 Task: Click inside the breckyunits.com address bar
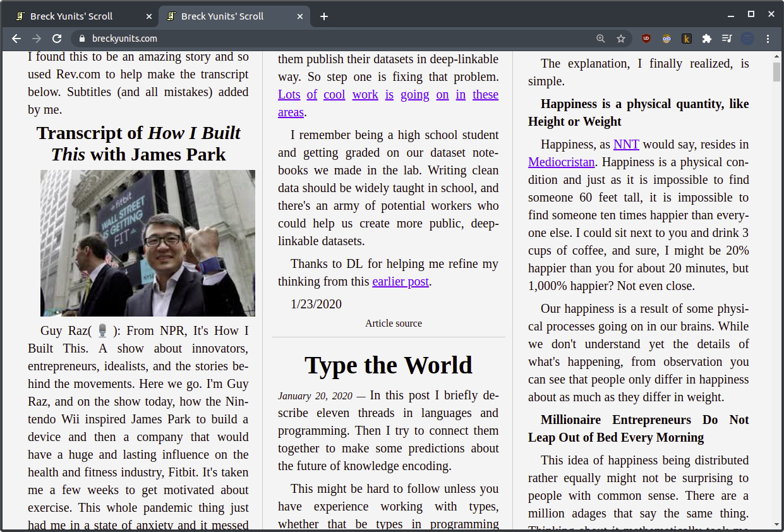[x=190, y=39]
